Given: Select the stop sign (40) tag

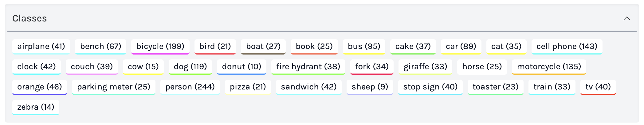Looking at the screenshot, I should click(430, 87).
